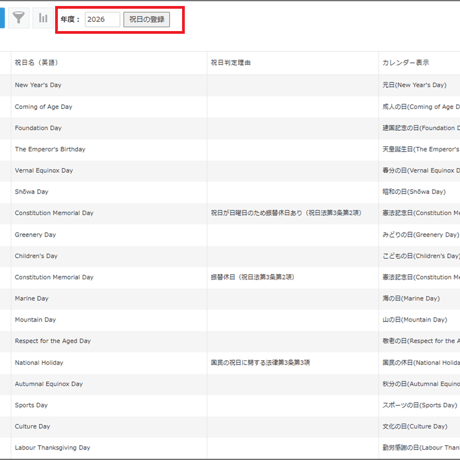
Task: Select the Foundation Day cell
Action: (x=109, y=128)
